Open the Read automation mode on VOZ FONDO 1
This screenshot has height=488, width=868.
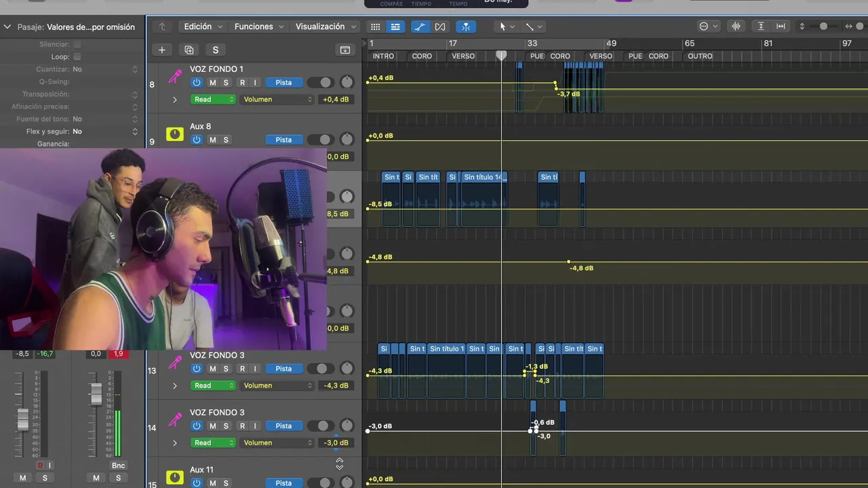[213, 99]
